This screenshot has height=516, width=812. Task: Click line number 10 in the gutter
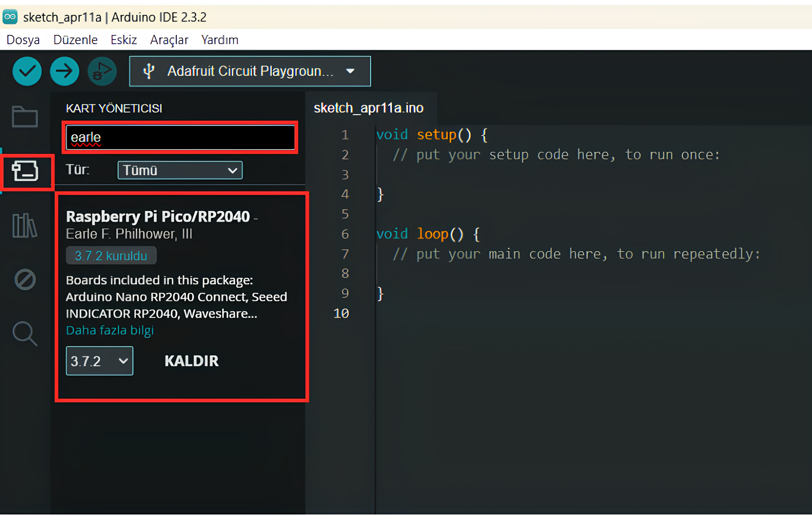pyautogui.click(x=341, y=313)
